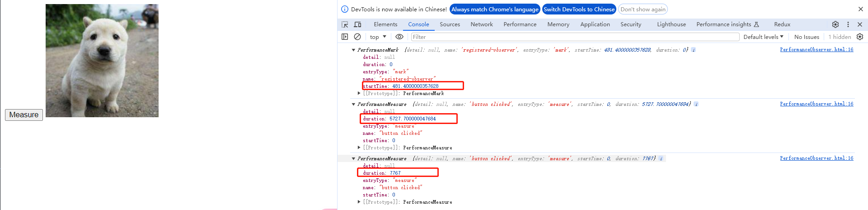Expand the [[Prototype]]: PerformanceMark node
The height and width of the screenshot is (210, 868).
pos(359,93)
